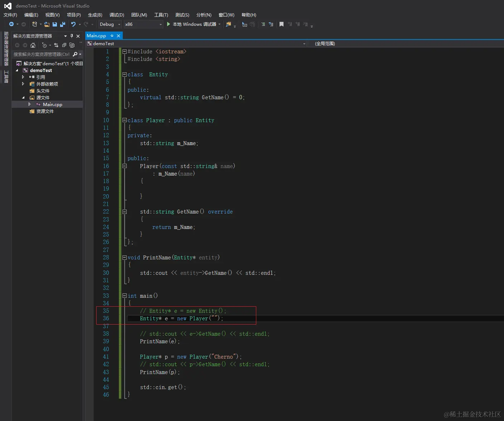Screen dimensions: 504x421
Task: Click the Open File toolbar icon
Action: point(47,24)
